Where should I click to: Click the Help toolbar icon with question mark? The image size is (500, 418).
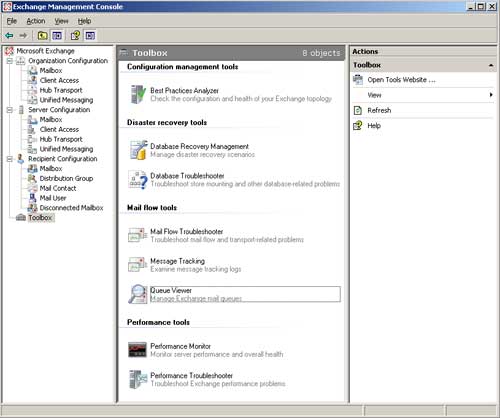point(75,35)
